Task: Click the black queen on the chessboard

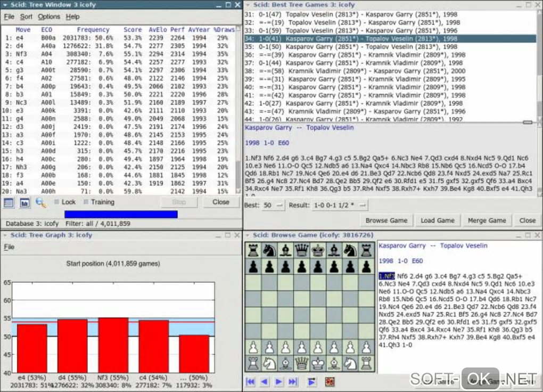Action: tap(302, 250)
